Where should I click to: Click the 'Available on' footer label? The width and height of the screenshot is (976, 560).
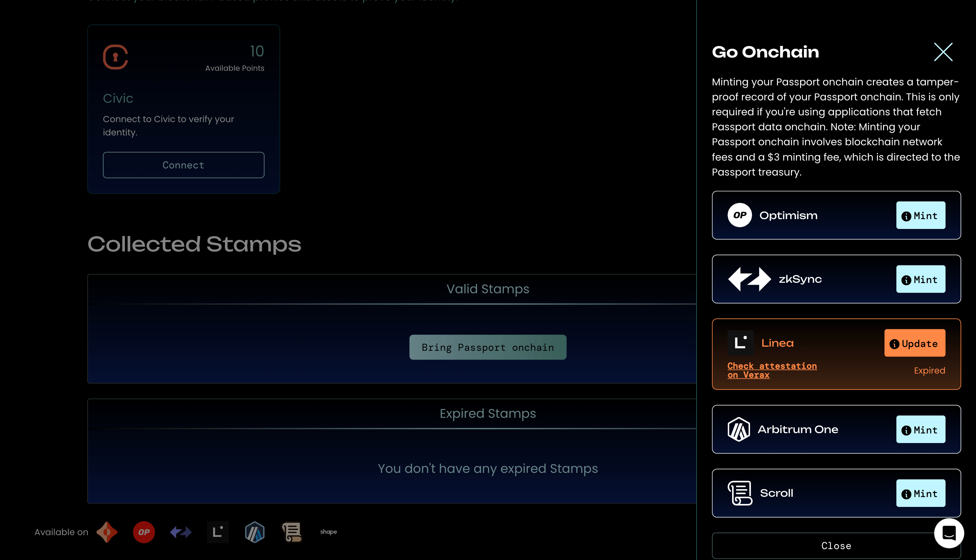coord(61,532)
